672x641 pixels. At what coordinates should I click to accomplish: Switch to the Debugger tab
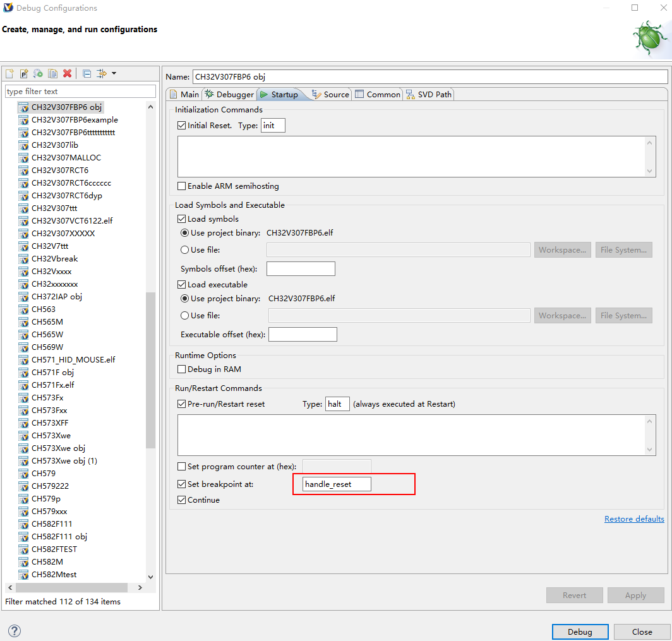click(x=229, y=95)
